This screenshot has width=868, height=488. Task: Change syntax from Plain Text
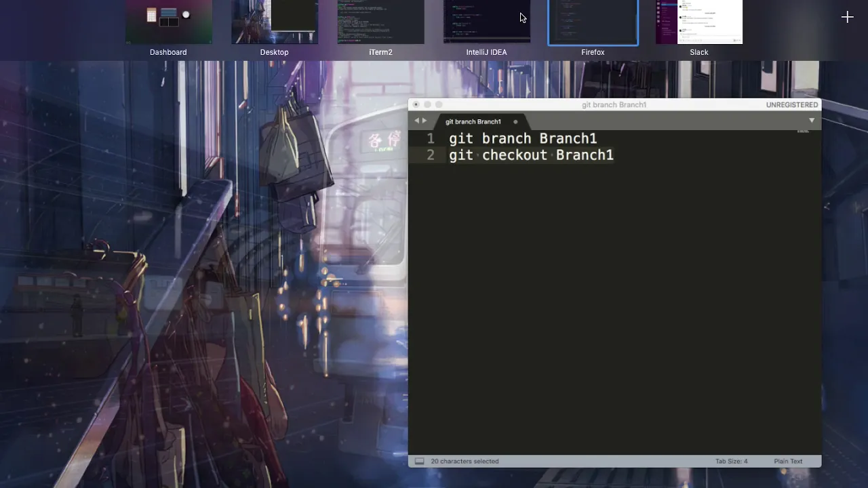[788, 461]
